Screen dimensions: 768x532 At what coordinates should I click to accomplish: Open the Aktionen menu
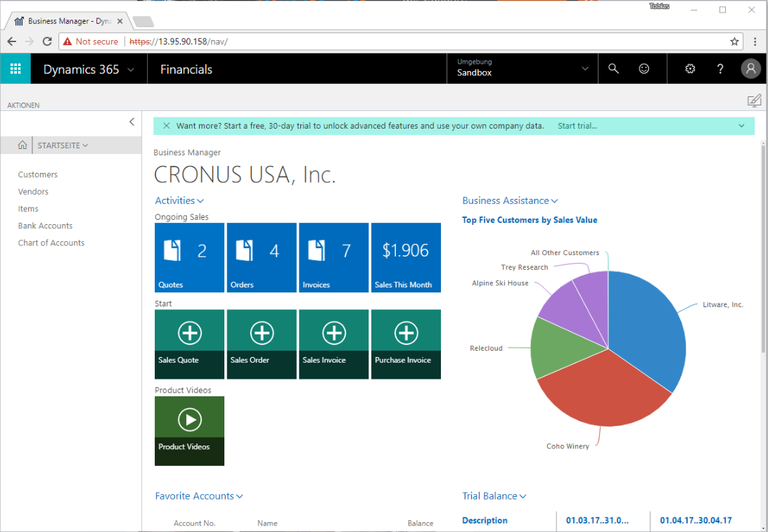point(23,105)
